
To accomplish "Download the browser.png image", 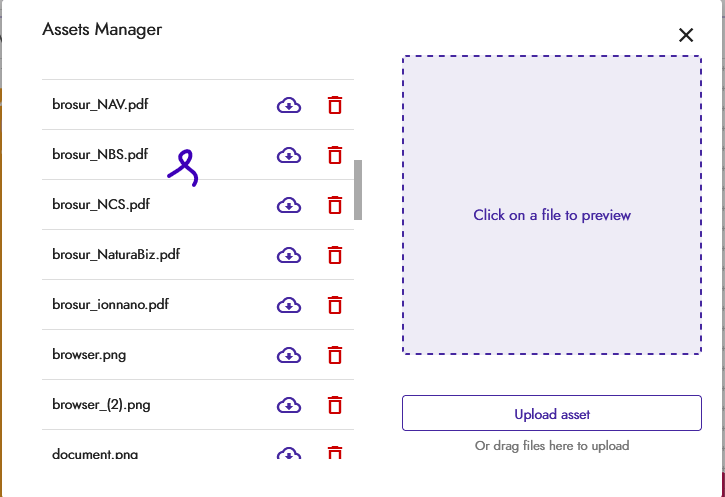I will [x=289, y=355].
